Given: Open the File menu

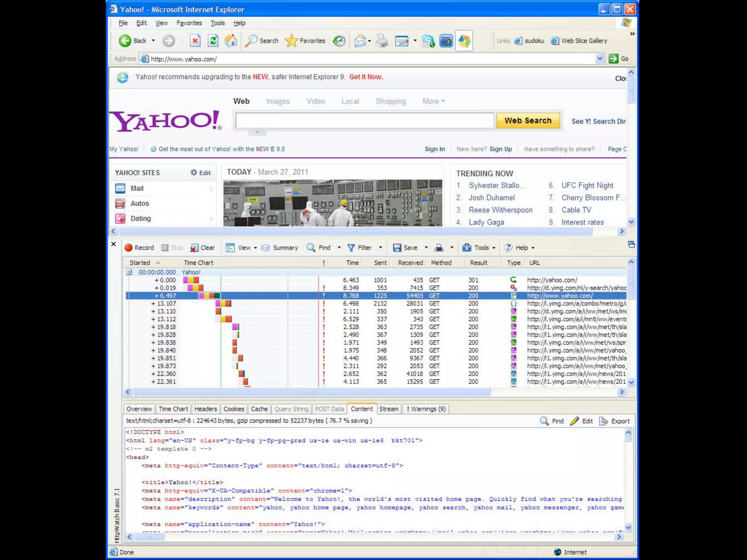Looking at the screenshot, I should (123, 23).
